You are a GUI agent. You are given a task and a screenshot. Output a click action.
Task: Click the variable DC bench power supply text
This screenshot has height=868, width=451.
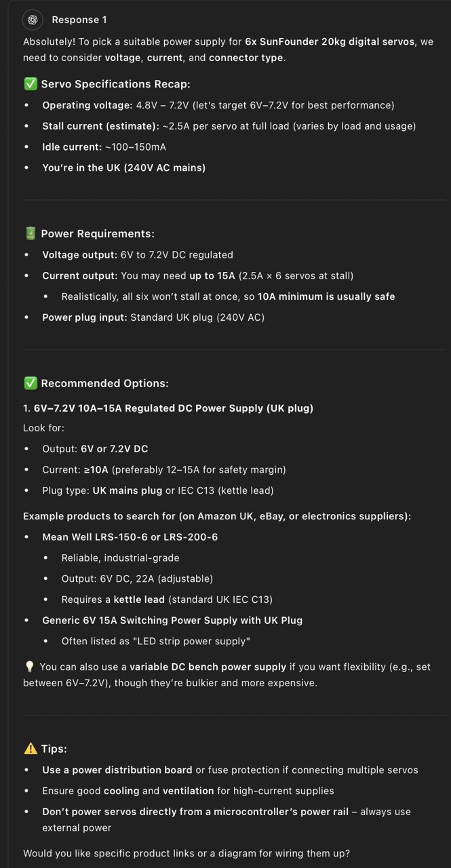coord(208,667)
